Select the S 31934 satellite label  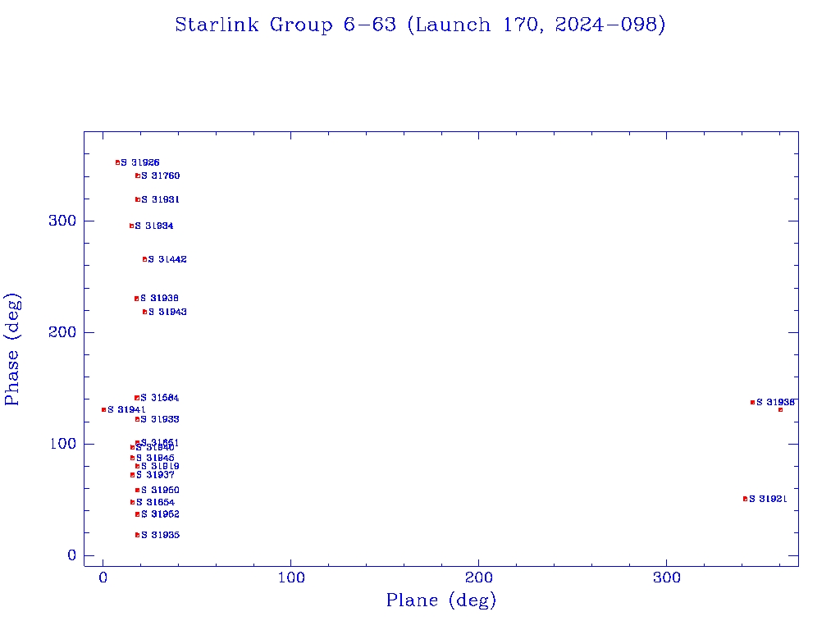click(x=153, y=226)
